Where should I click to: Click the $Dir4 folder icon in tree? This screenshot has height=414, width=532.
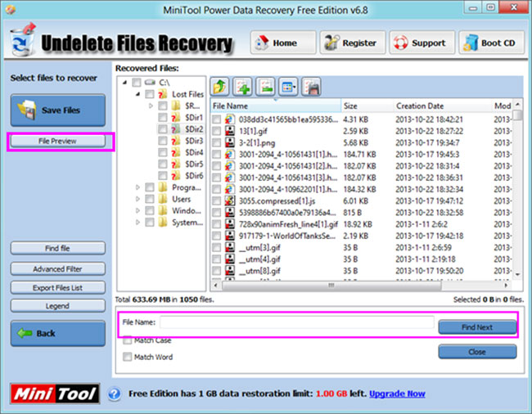[x=175, y=152]
